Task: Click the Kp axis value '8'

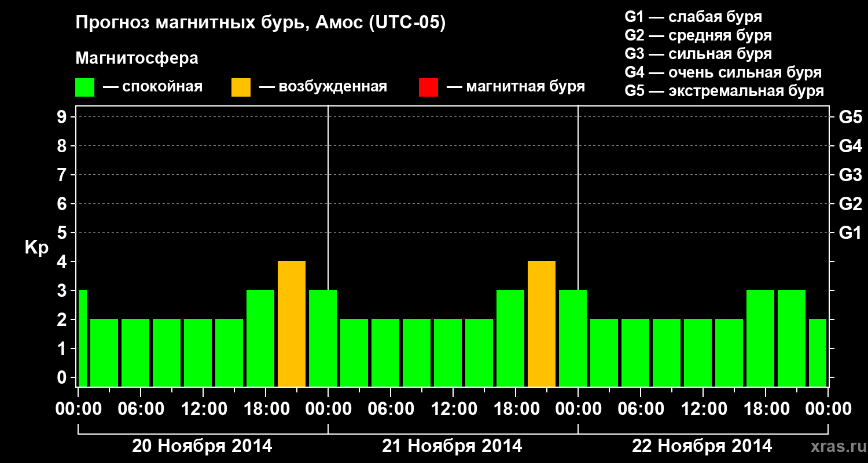Action: coord(63,146)
